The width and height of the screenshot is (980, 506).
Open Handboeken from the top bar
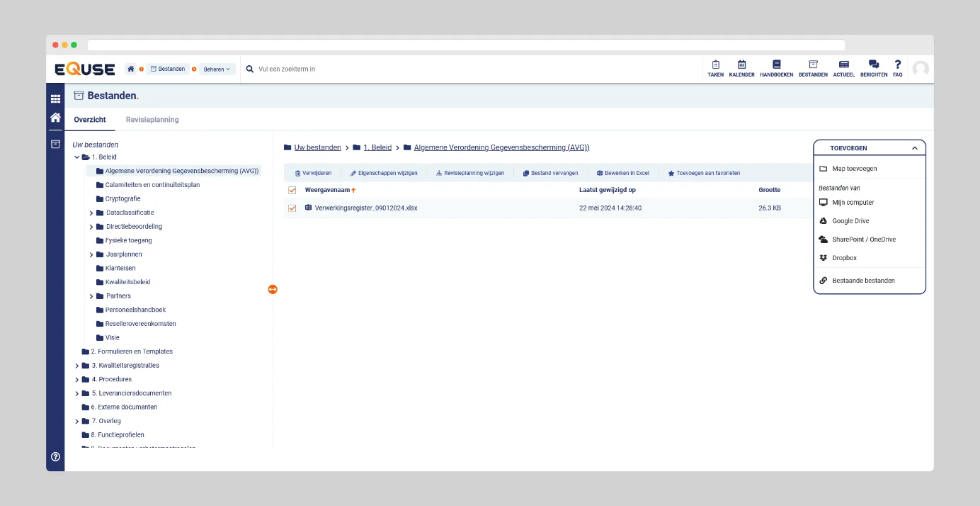776,68
